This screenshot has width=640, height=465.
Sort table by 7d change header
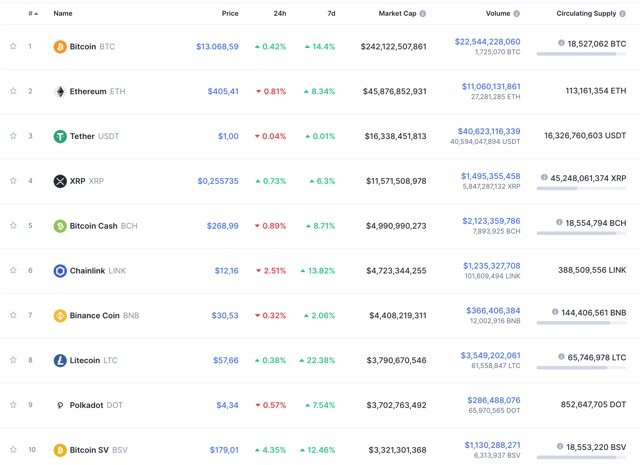tap(331, 13)
